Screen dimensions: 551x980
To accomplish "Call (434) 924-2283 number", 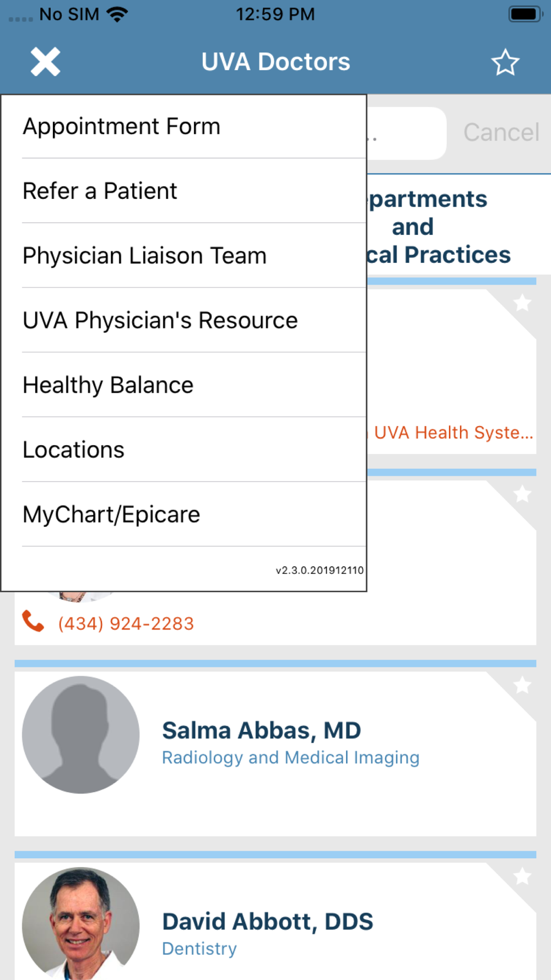I will [x=126, y=623].
